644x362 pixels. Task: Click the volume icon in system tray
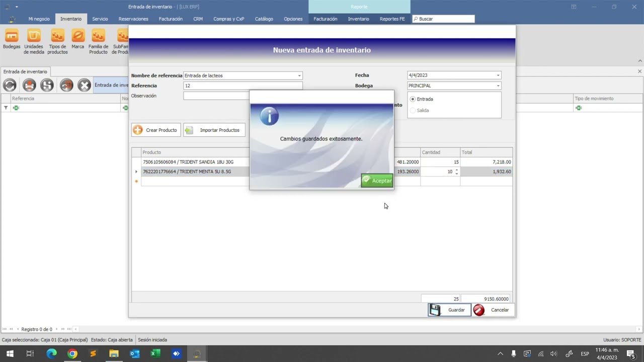click(x=554, y=354)
